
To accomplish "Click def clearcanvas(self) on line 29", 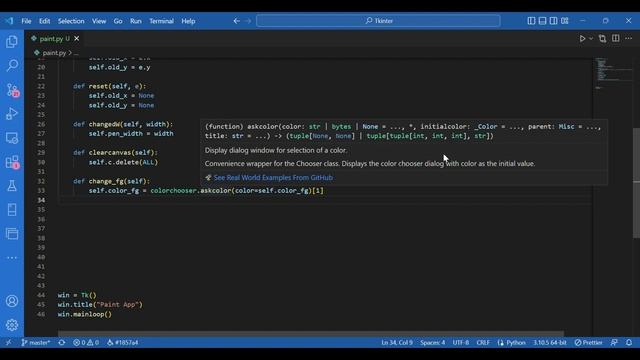I will point(115,153).
